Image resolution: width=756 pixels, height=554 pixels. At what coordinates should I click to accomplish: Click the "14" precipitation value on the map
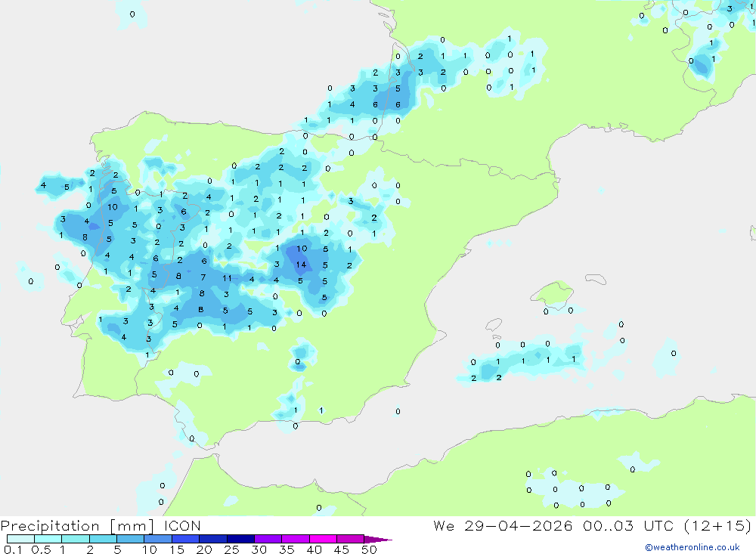click(x=302, y=265)
